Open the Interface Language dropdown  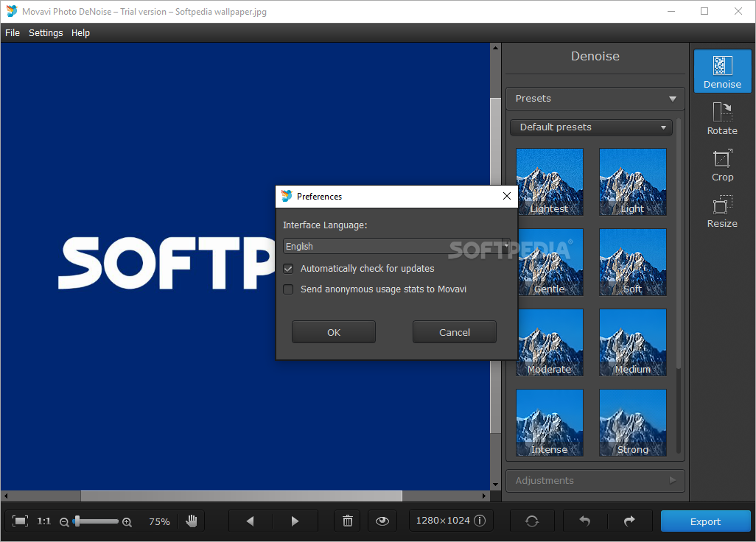(396, 246)
